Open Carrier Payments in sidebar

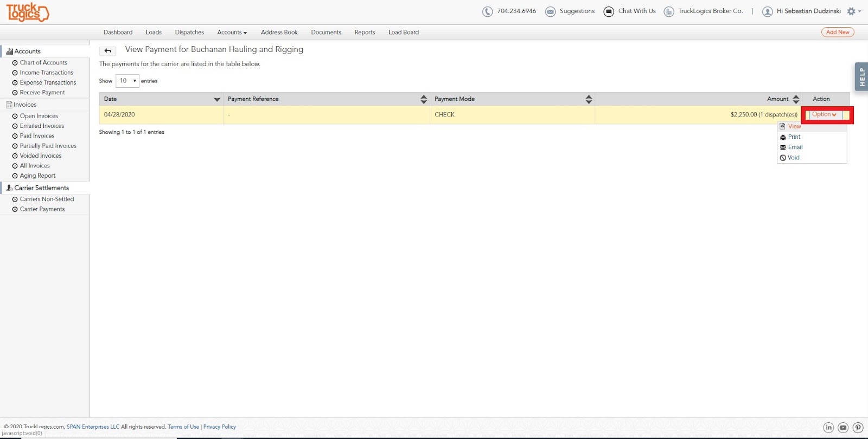coord(42,209)
